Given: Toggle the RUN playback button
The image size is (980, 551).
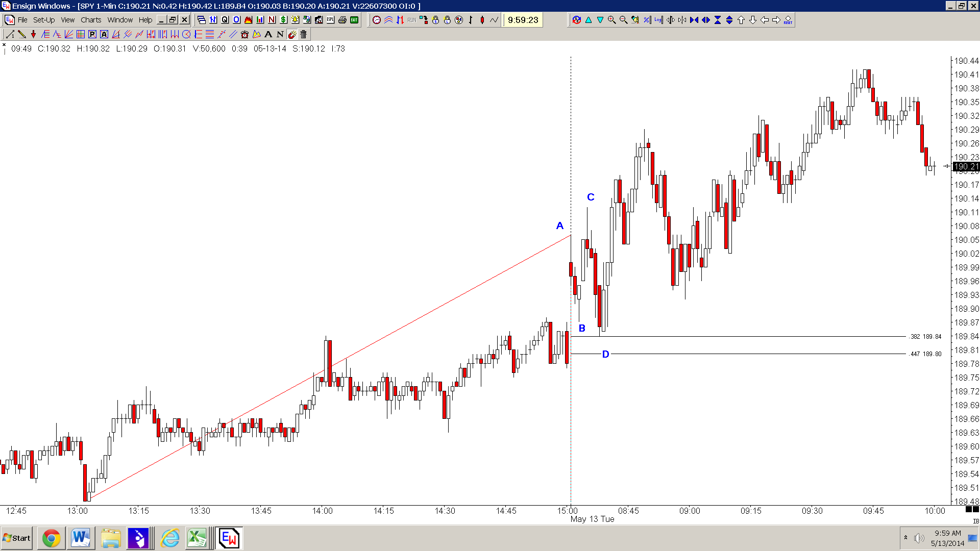Looking at the screenshot, I should click(x=412, y=20).
